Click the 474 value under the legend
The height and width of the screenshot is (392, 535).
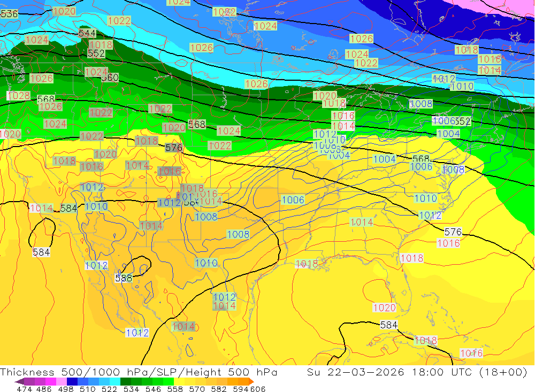tap(25, 389)
